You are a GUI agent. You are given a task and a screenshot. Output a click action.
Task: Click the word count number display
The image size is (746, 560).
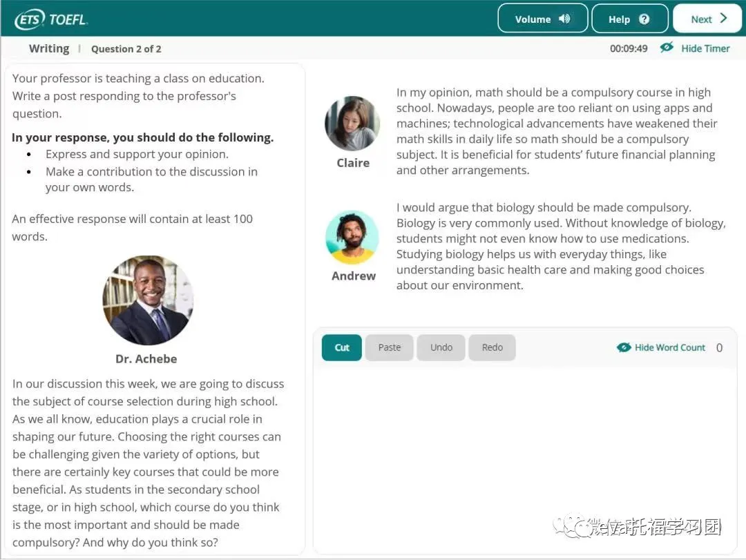[719, 348]
